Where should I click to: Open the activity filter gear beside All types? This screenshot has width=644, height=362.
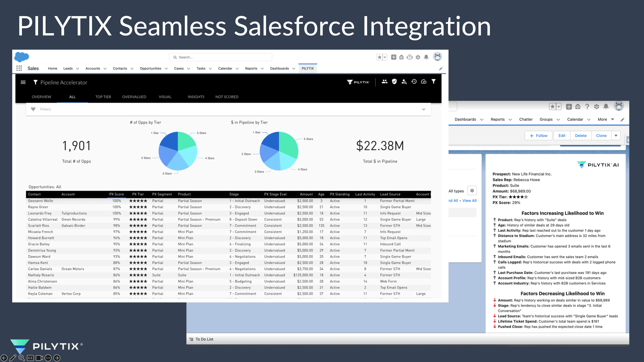point(472,191)
